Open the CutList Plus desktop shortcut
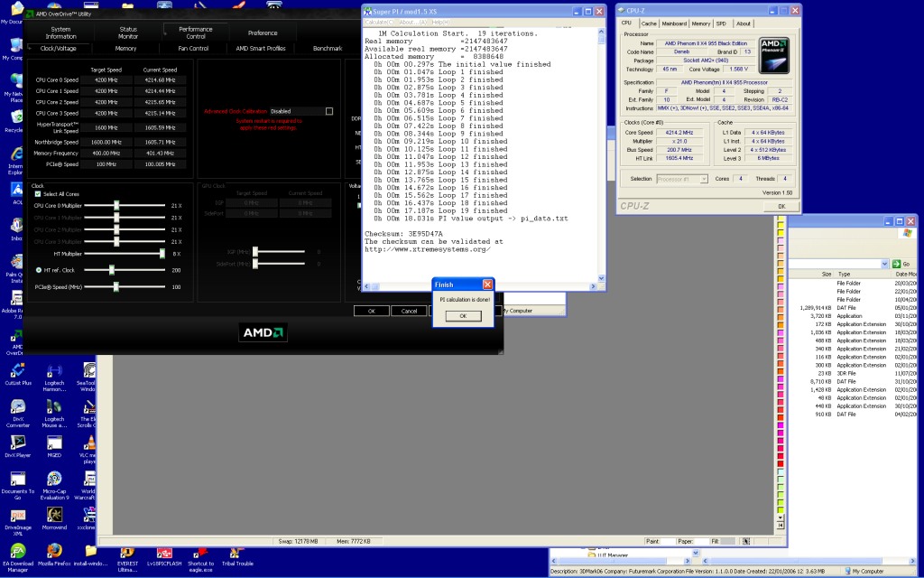The image size is (924, 578). (17, 370)
